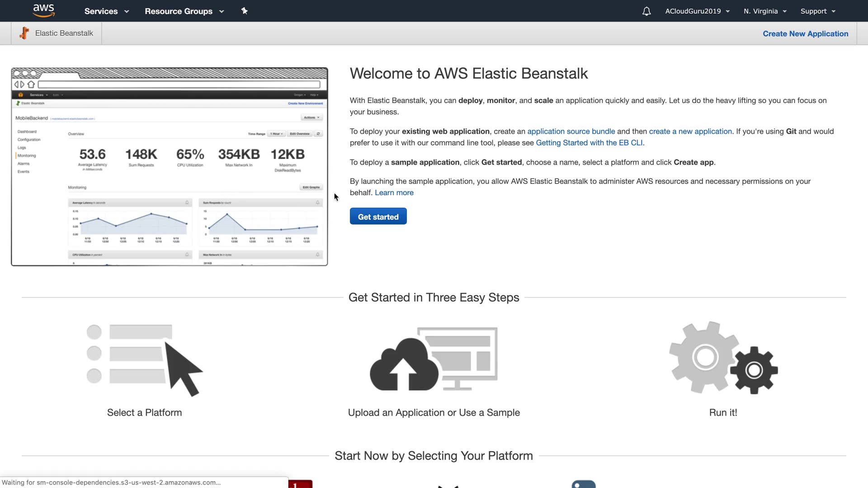Viewport: 868px width, 488px height.
Task: Click the pin shortcut icon
Action: coord(245,11)
